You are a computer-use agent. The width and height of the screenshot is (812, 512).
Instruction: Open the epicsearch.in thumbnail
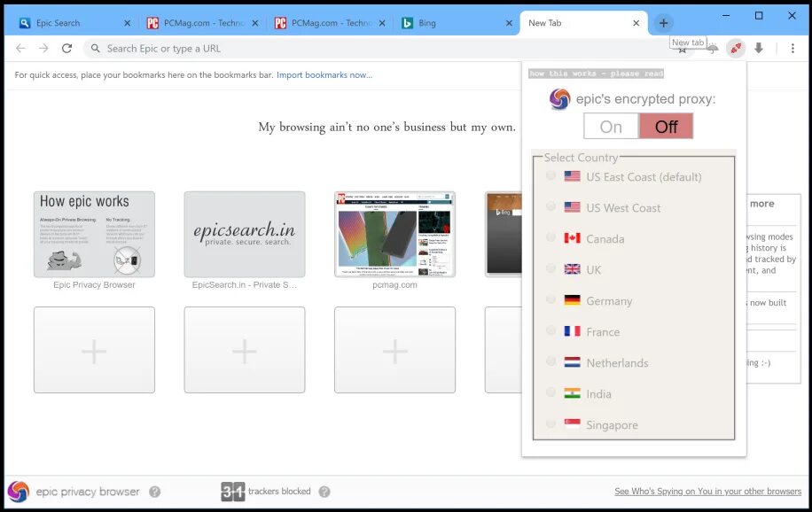(x=245, y=235)
